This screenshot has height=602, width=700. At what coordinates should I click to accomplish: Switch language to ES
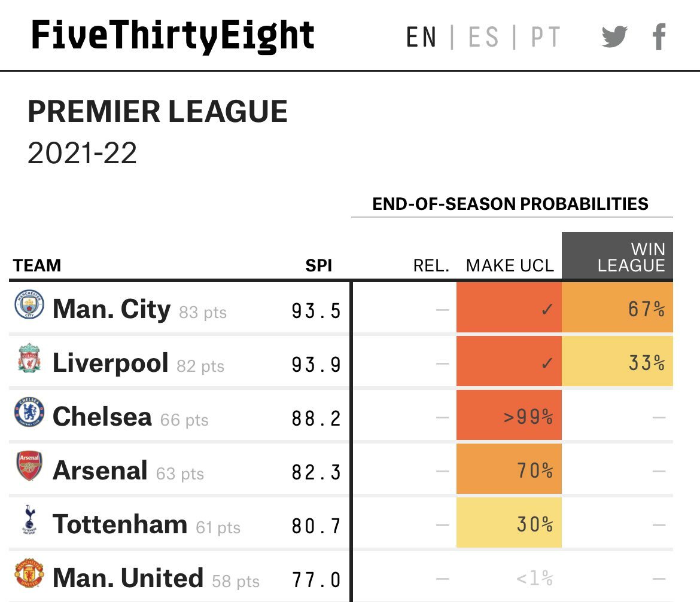point(483,37)
